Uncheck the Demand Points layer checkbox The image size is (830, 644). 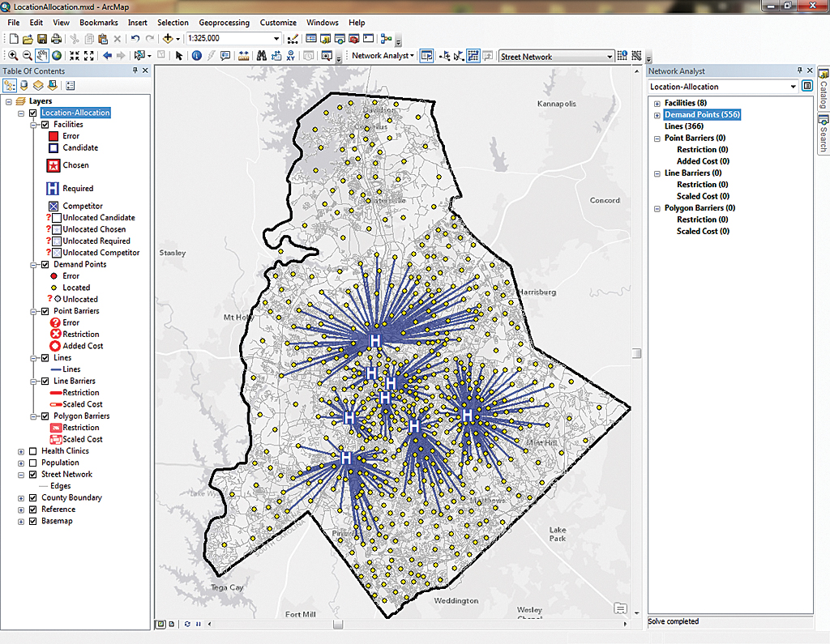click(x=45, y=264)
